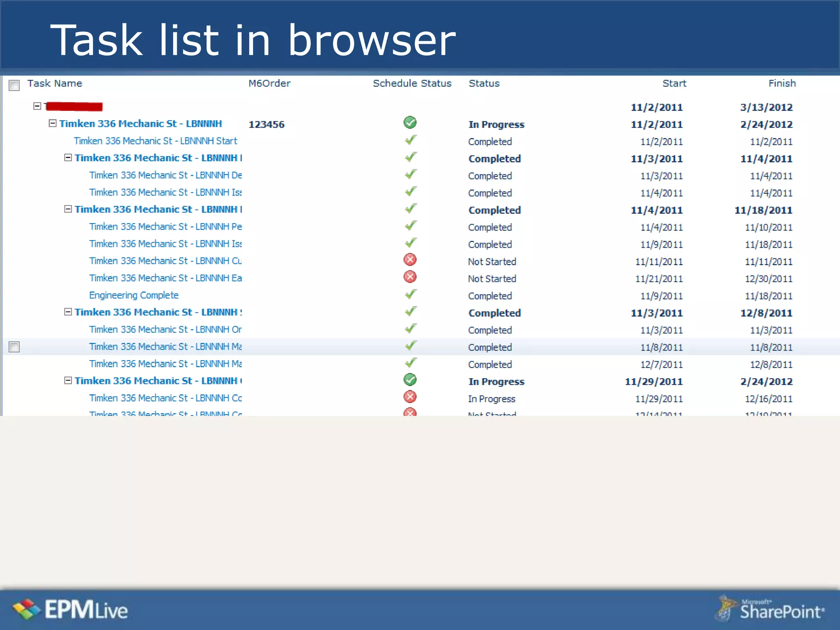Open Timken task ending in 'Pe'
This screenshot has height=630, width=840.
[165, 227]
